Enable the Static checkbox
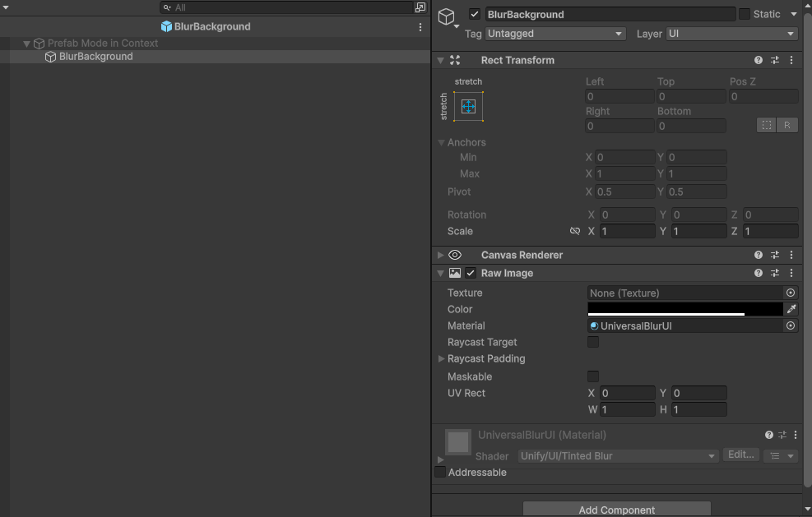Viewport: 812px width, 517px height. [745, 14]
